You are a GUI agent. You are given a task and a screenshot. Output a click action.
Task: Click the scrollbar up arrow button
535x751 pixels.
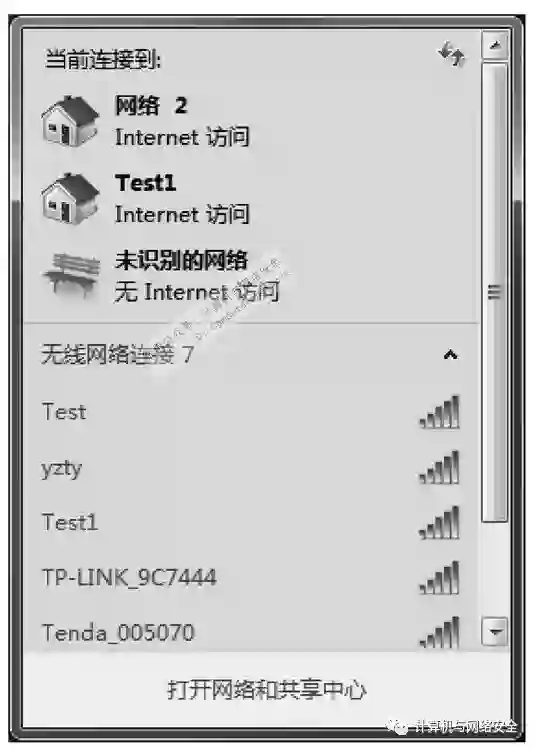pyautogui.click(x=495, y=46)
